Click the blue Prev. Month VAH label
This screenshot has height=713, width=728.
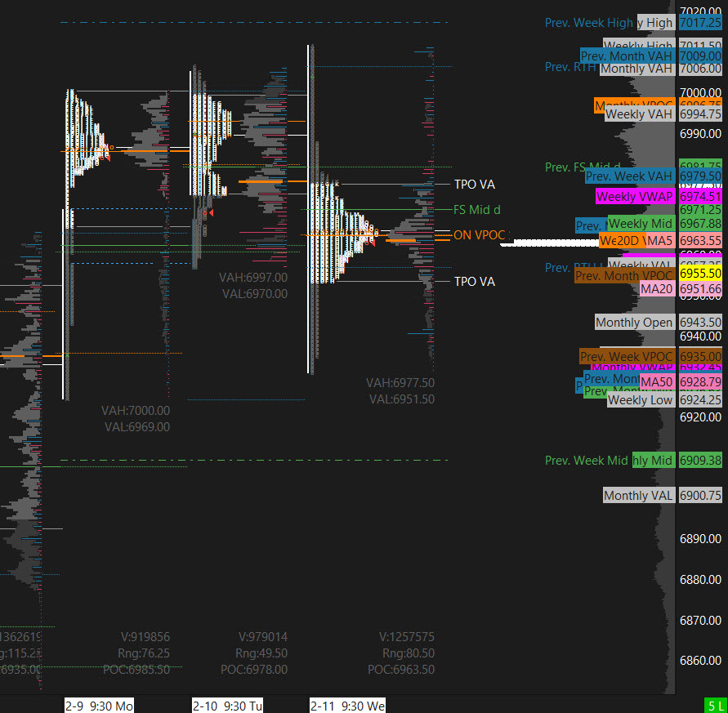click(627, 56)
